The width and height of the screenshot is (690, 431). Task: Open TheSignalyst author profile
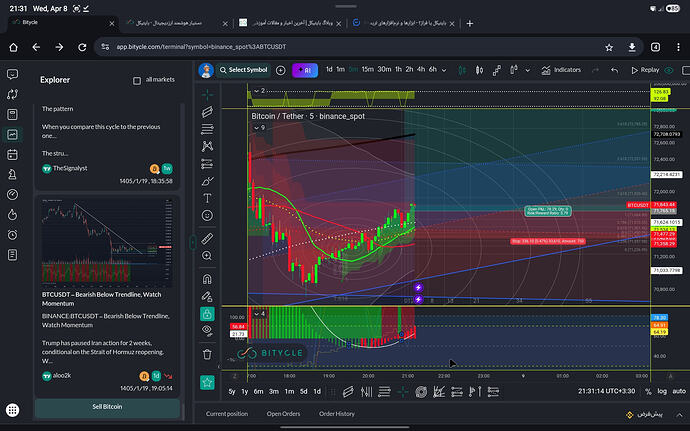(x=65, y=168)
